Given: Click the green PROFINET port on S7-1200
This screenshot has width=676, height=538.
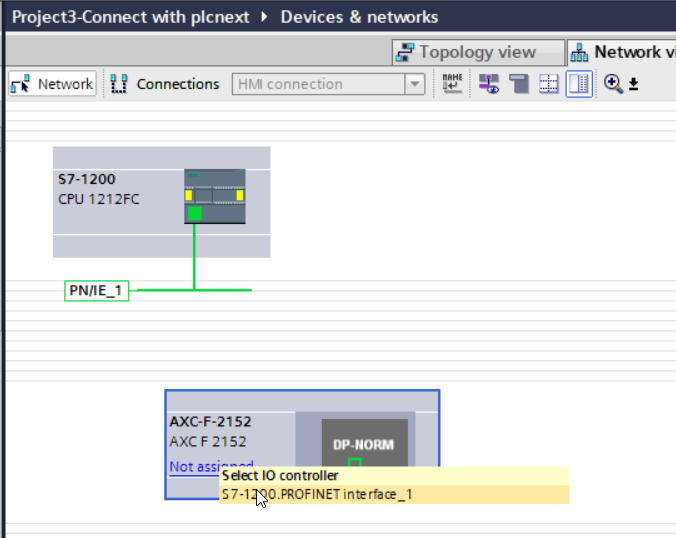Looking at the screenshot, I should click(194, 213).
